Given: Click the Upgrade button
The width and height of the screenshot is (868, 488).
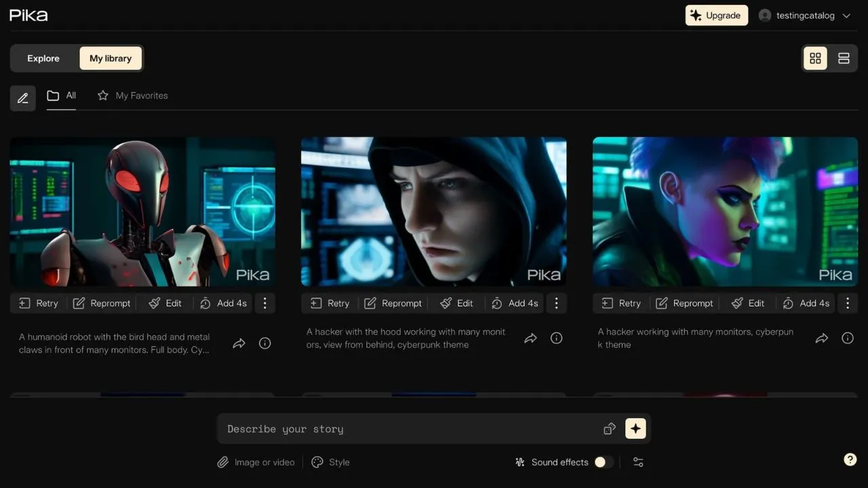Looking at the screenshot, I should (x=717, y=16).
